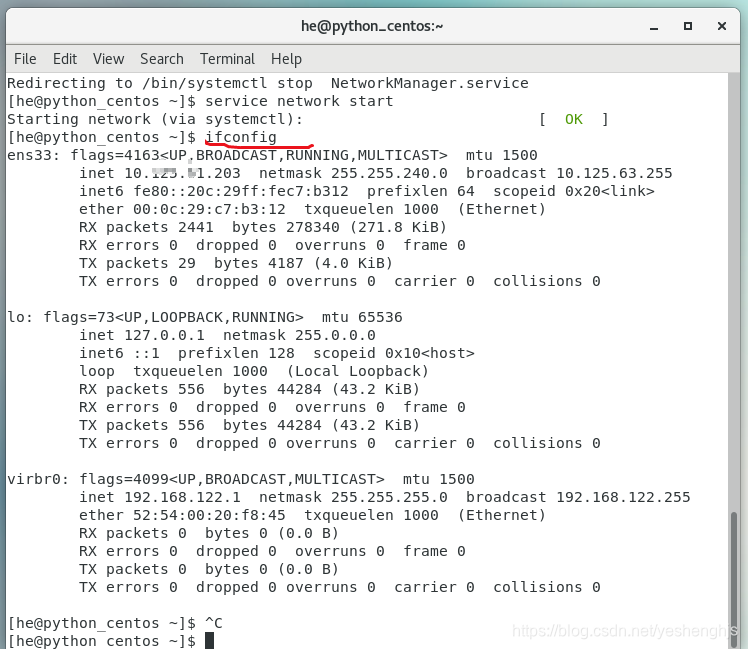Viewport: 748px width, 649px height.
Task: Click broadcast address 192.168.122.255
Action: (623, 497)
